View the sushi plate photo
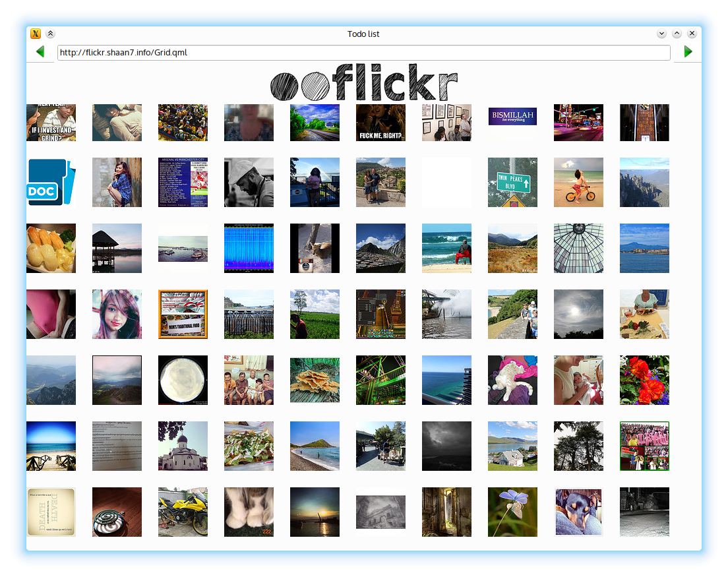This screenshot has height=577, width=728. click(51, 249)
